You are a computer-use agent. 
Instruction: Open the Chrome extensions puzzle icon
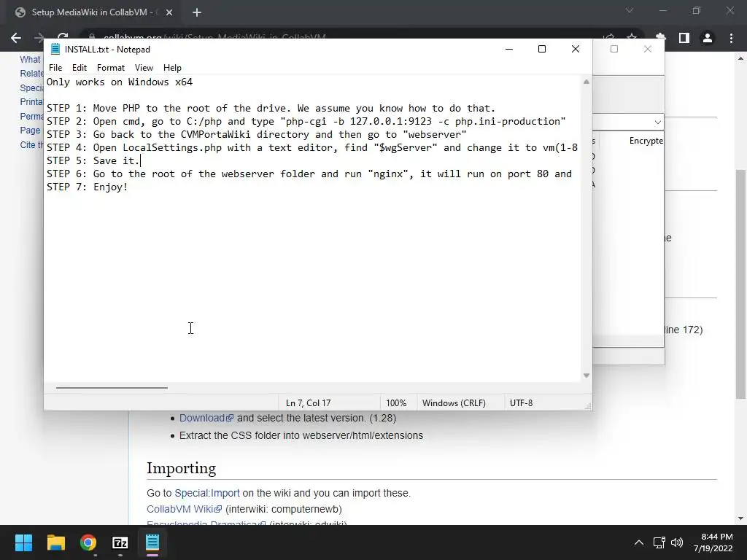(x=660, y=38)
